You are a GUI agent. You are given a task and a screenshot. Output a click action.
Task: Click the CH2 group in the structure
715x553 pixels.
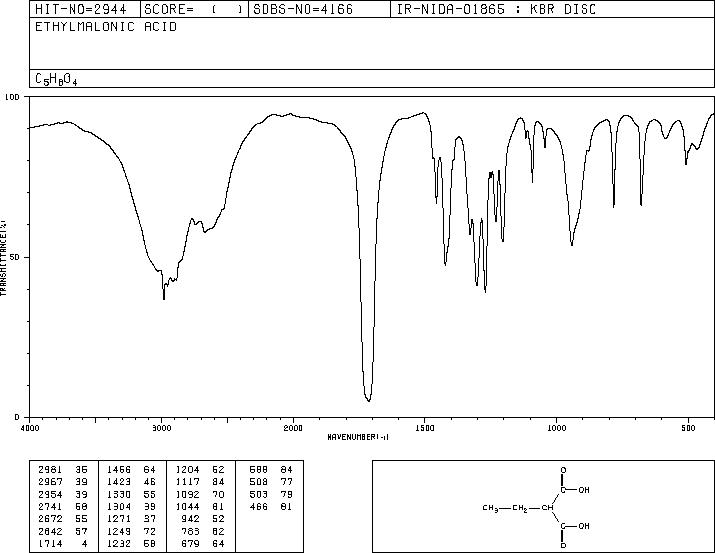pos(520,508)
